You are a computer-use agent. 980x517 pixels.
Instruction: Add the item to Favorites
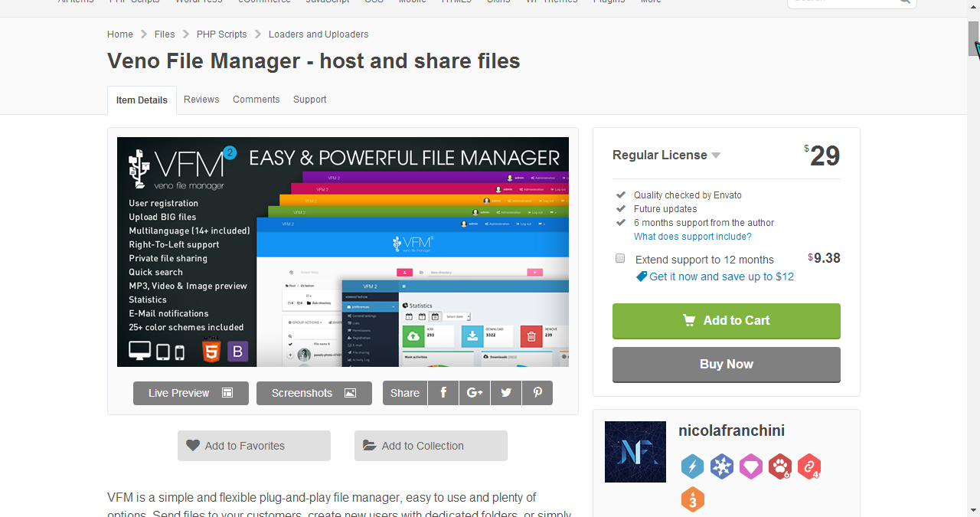pyautogui.click(x=254, y=446)
